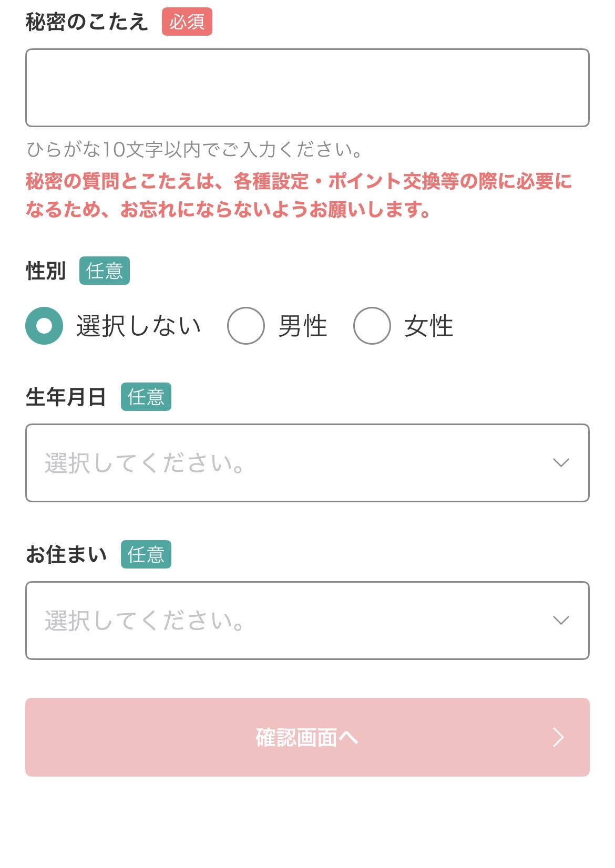This screenshot has width=615, height=868.
Task: Select the 男性 radio button
Action: pyautogui.click(x=245, y=326)
